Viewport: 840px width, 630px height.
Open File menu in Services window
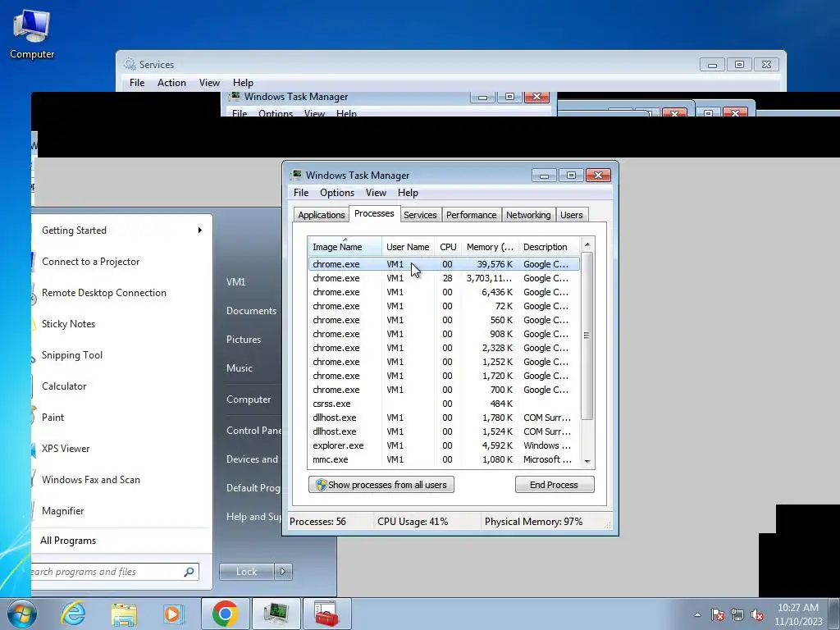point(137,83)
